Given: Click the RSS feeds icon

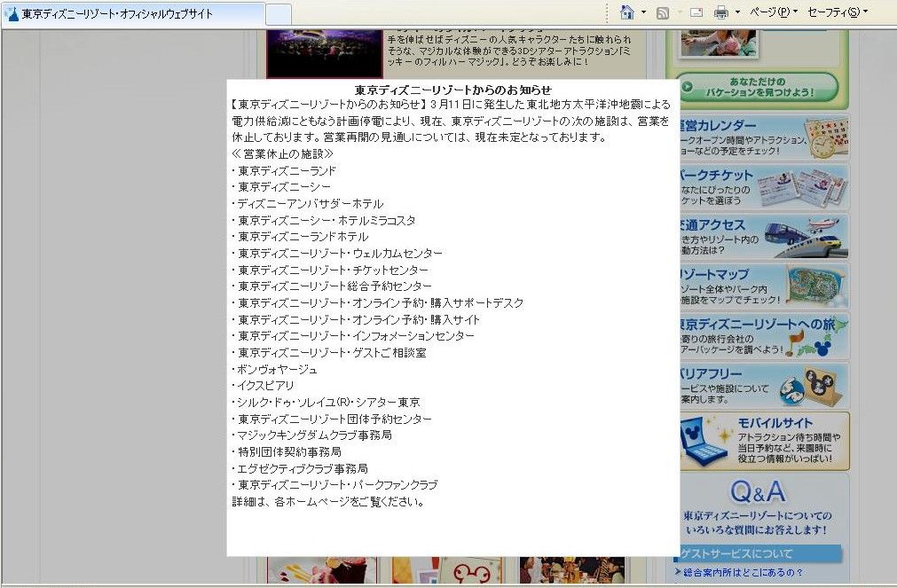Looking at the screenshot, I should (663, 12).
